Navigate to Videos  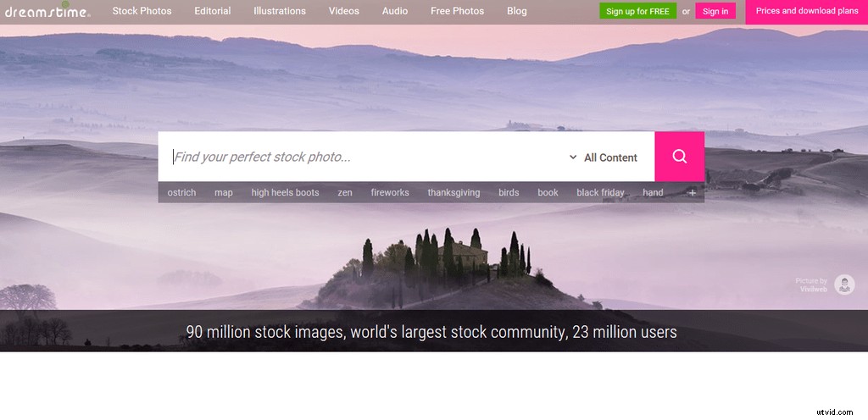click(x=344, y=11)
